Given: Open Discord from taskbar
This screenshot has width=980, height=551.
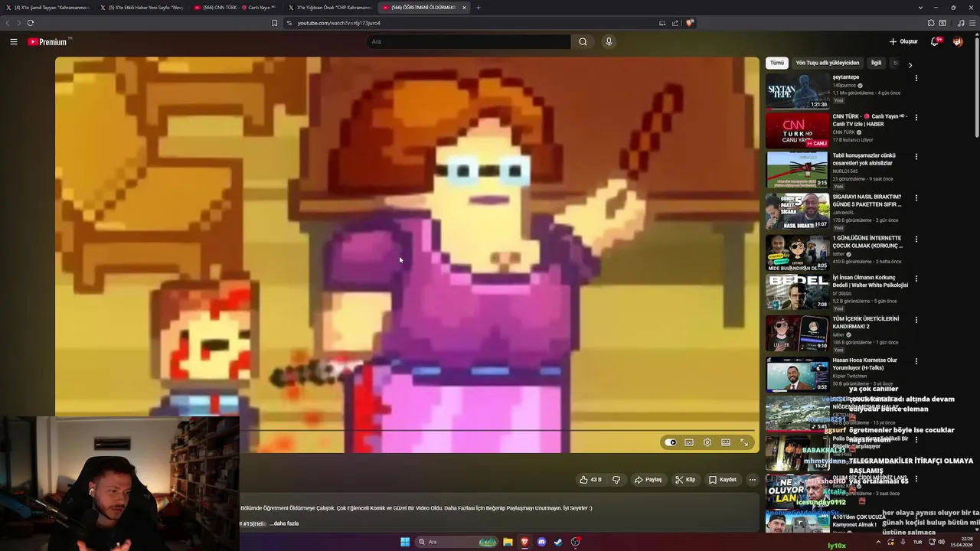Looking at the screenshot, I should click(541, 542).
